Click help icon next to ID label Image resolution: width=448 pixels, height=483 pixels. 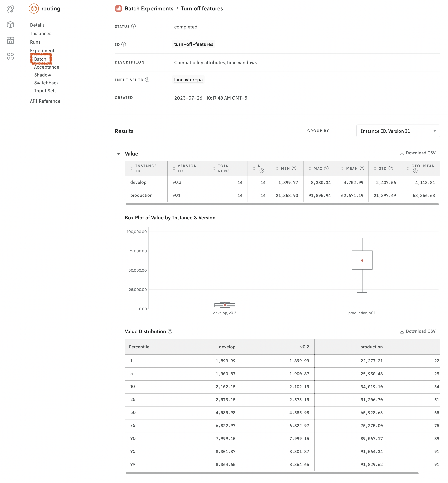coord(124,44)
